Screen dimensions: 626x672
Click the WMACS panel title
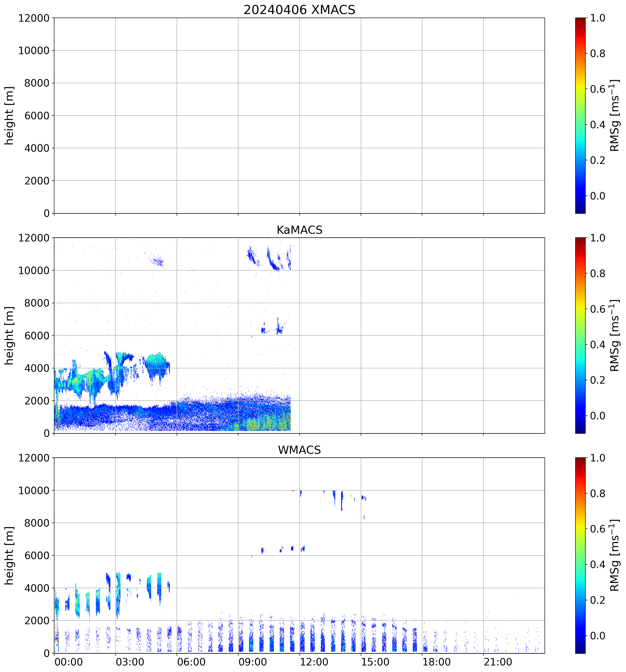[299, 450]
